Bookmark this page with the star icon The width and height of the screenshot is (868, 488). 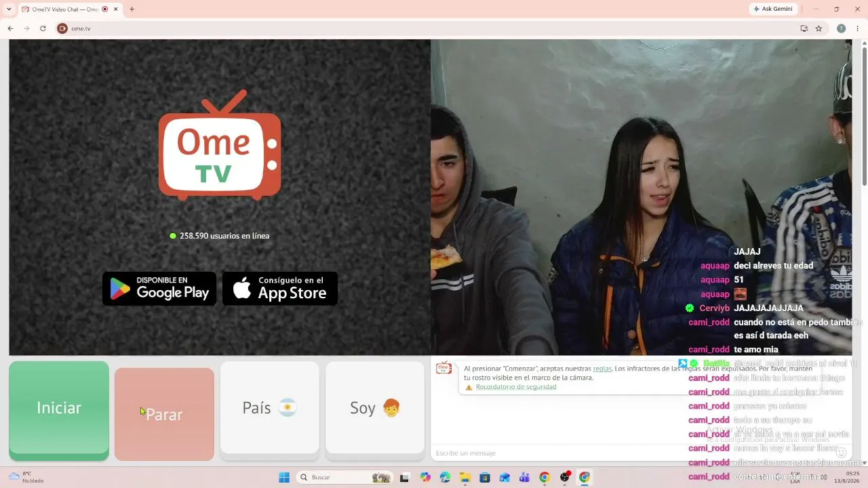click(x=818, y=28)
